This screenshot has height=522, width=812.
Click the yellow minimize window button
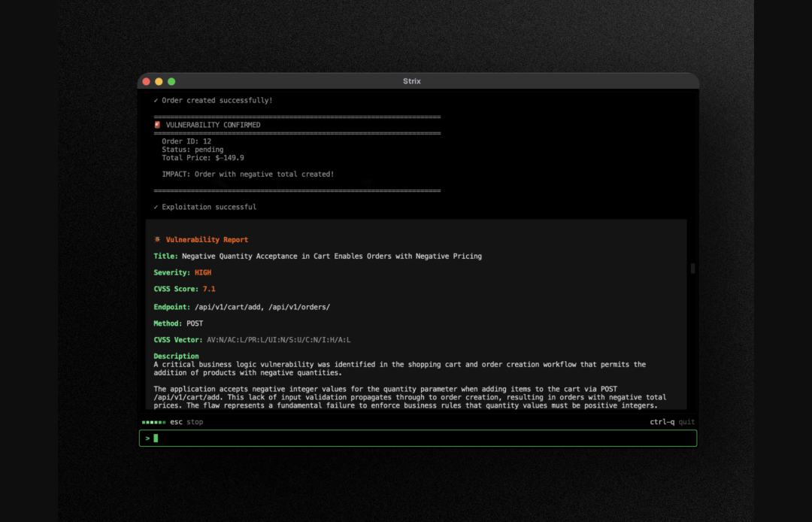[159, 81]
